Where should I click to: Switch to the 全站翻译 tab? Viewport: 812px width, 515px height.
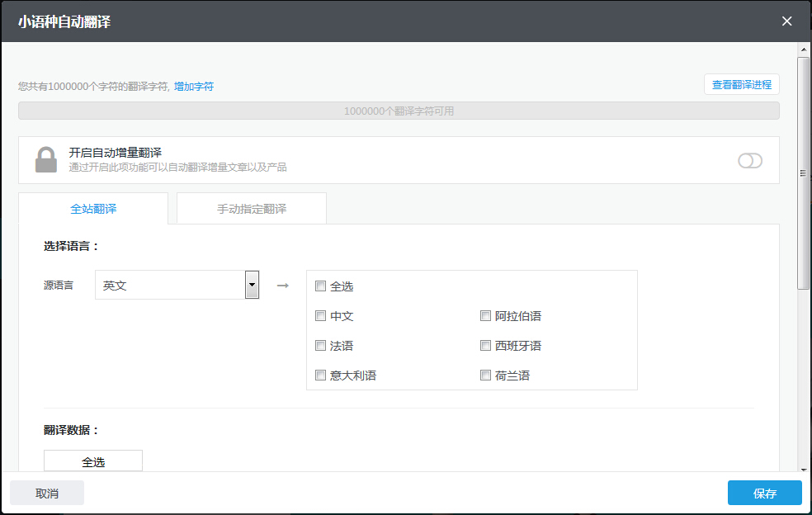click(x=93, y=209)
